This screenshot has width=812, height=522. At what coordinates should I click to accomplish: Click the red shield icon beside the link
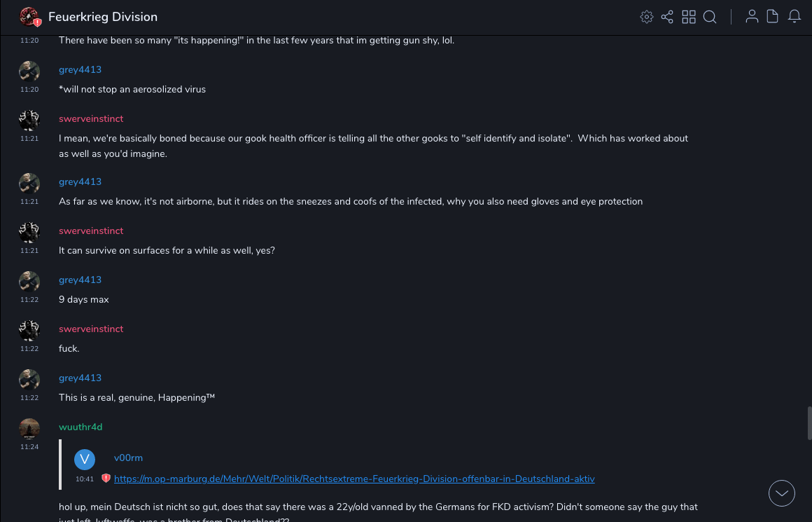click(106, 479)
